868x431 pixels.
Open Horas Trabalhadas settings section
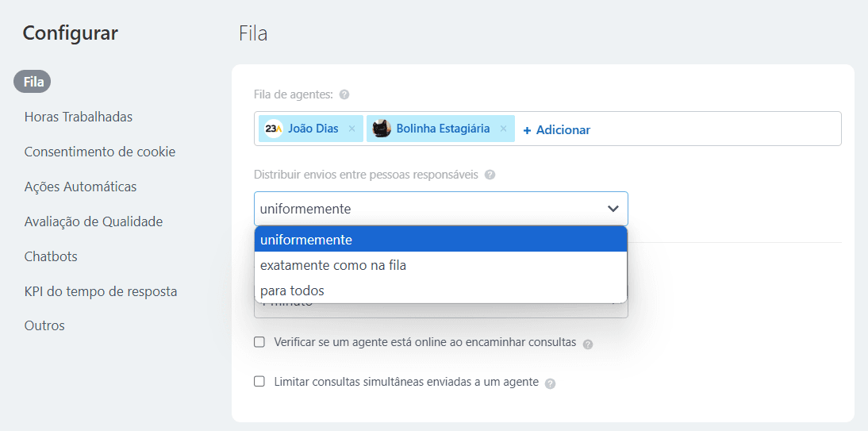tap(79, 117)
